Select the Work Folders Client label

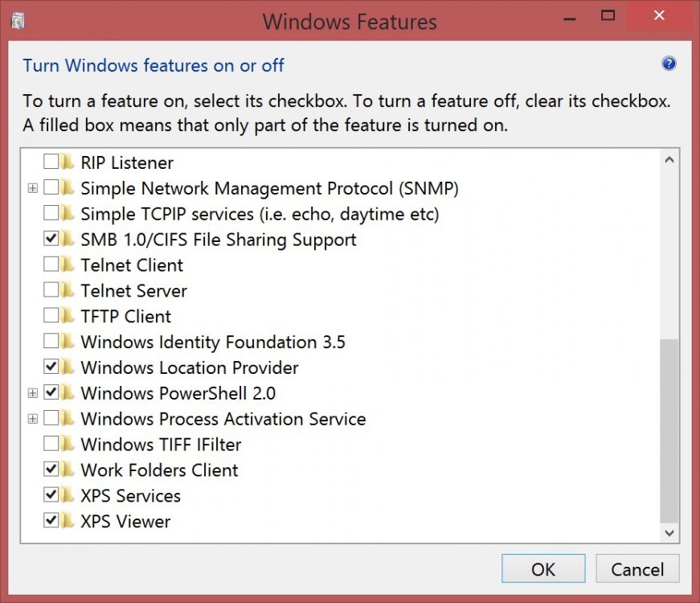coord(159,470)
